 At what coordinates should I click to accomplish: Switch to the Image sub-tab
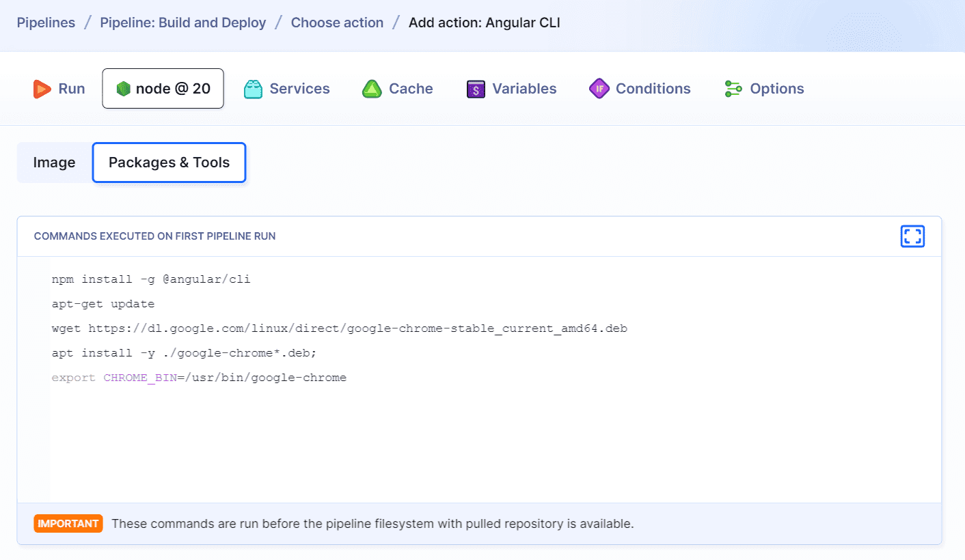54,163
